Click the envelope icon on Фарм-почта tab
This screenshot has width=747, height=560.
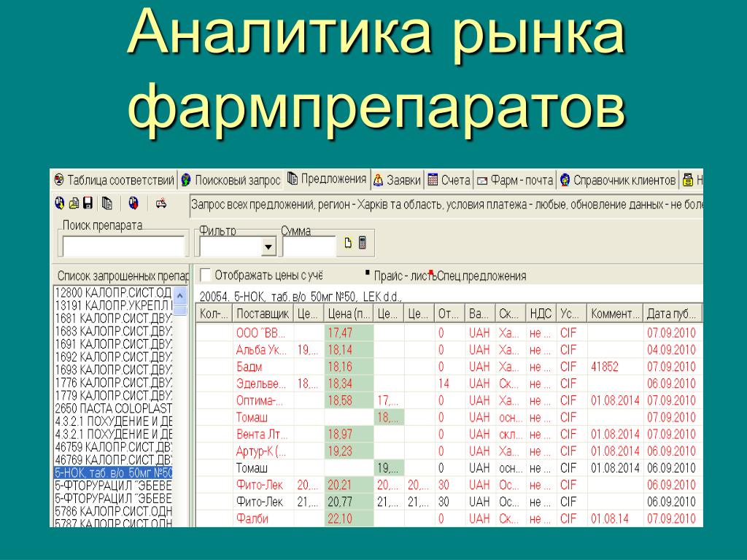pos(482,181)
